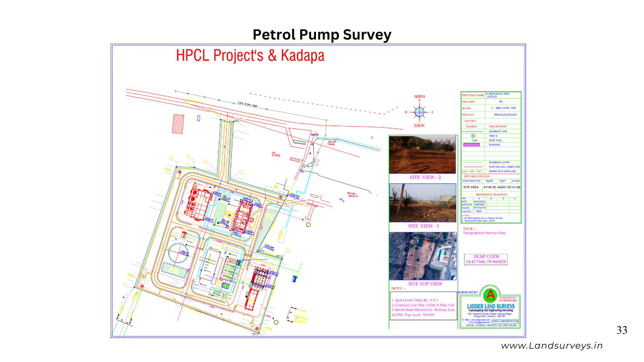Click the scale value '1 : 500 (1CM= 5M)'

(x=503, y=108)
